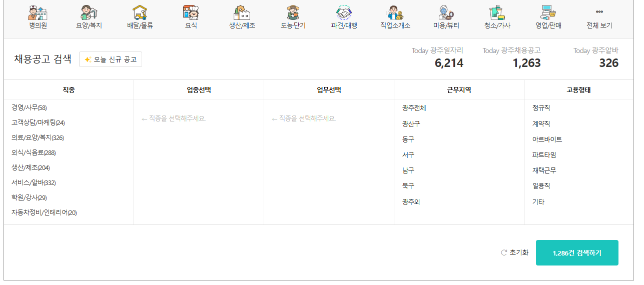
Task: Select the 배달/물류 scooter icon
Action: coord(140,12)
